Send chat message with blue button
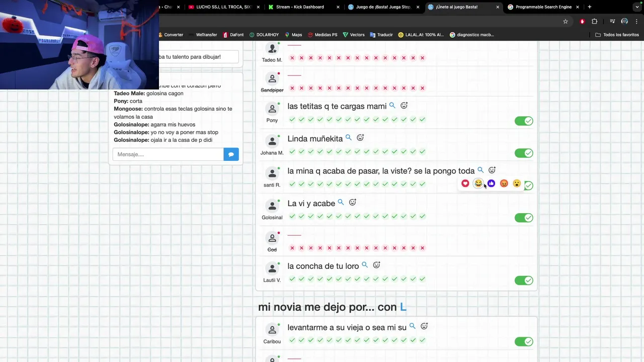The width and height of the screenshot is (644, 362). (x=231, y=154)
